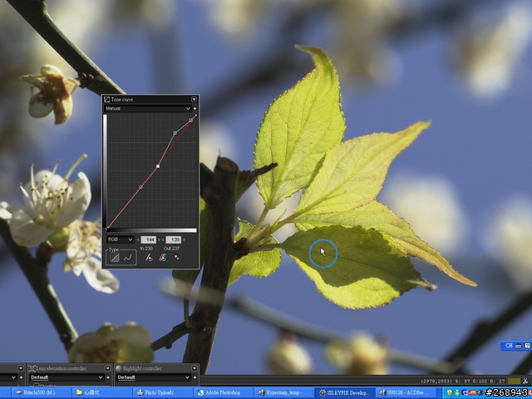
Task: Click the Lens aberration controller title icon
Action: click(32, 368)
